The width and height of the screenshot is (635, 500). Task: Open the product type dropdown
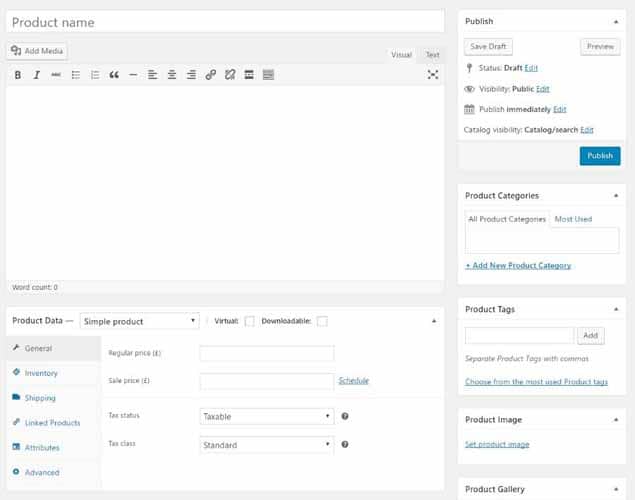point(140,321)
